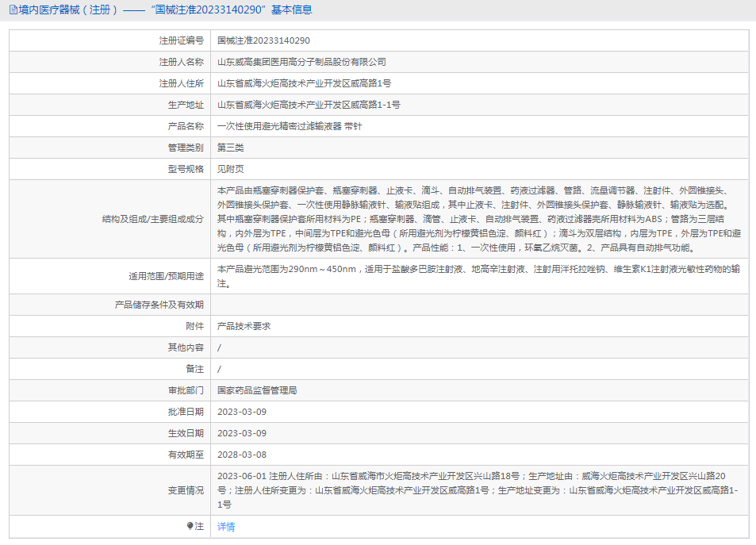Image resolution: width=756 pixels, height=545 pixels.
Task: Select 山东威高集团医用高分子制品股份有限公司
Action: (x=301, y=62)
